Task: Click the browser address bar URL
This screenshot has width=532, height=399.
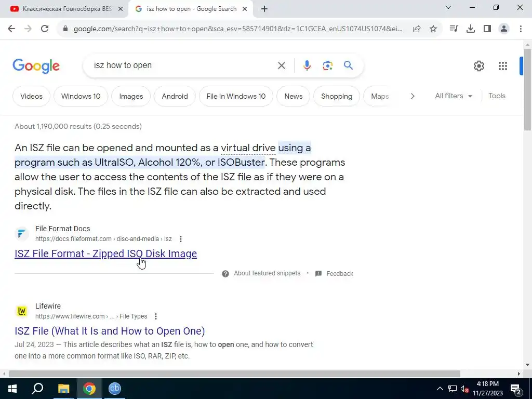Action: (x=238, y=29)
